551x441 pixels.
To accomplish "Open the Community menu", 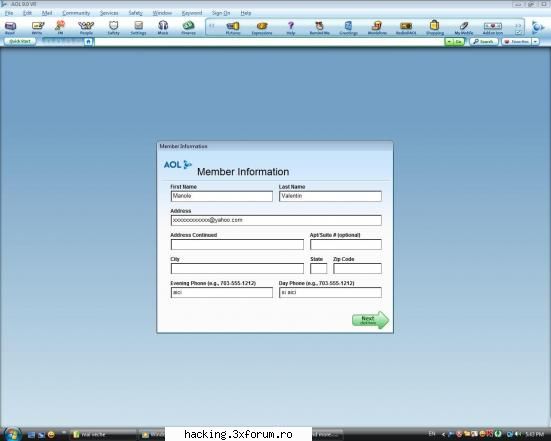I will (76, 13).
